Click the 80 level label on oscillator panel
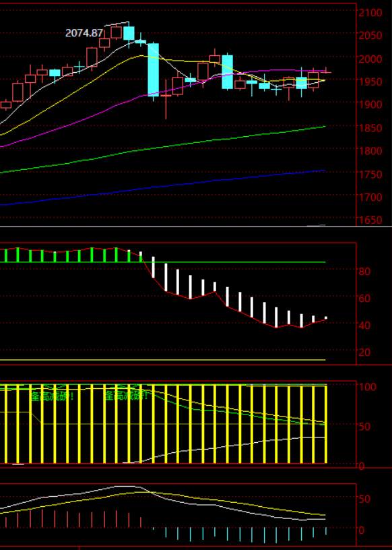Viewport: 392px width, 550px height. [x=364, y=272]
